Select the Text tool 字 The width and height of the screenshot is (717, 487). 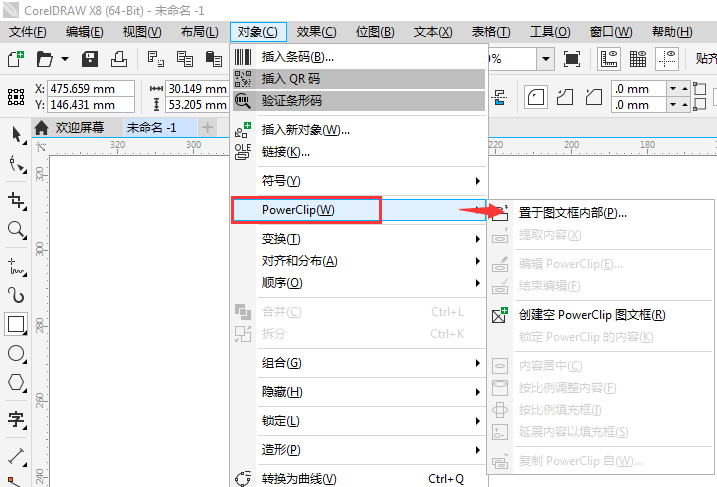pyautogui.click(x=16, y=419)
